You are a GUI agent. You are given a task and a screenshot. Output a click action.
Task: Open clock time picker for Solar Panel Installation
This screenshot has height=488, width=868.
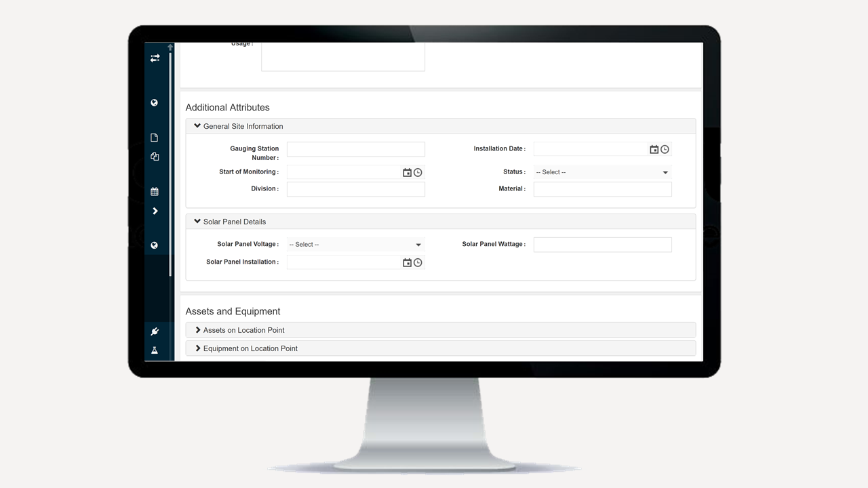point(418,262)
